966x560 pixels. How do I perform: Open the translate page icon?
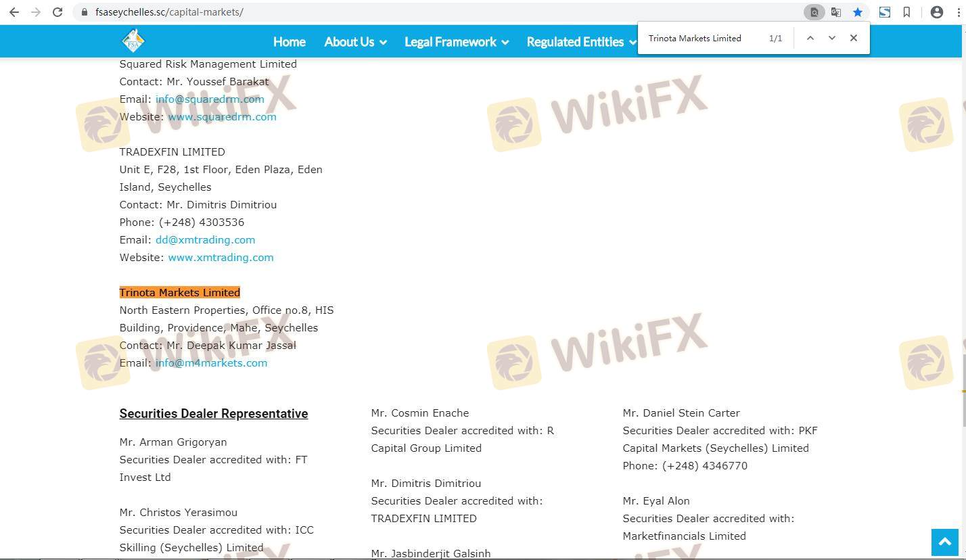pyautogui.click(x=836, y=12)
